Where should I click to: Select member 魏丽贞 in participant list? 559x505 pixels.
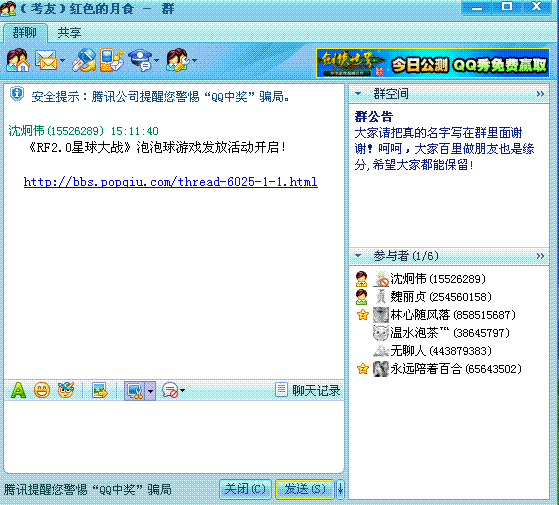(441, 297)
